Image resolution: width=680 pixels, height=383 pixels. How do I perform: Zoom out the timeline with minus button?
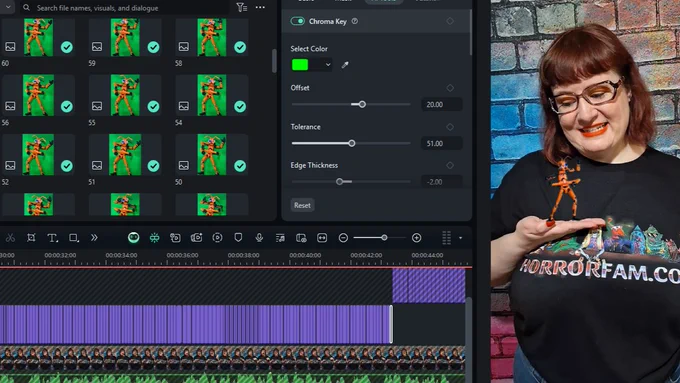(x=343, y=238)
